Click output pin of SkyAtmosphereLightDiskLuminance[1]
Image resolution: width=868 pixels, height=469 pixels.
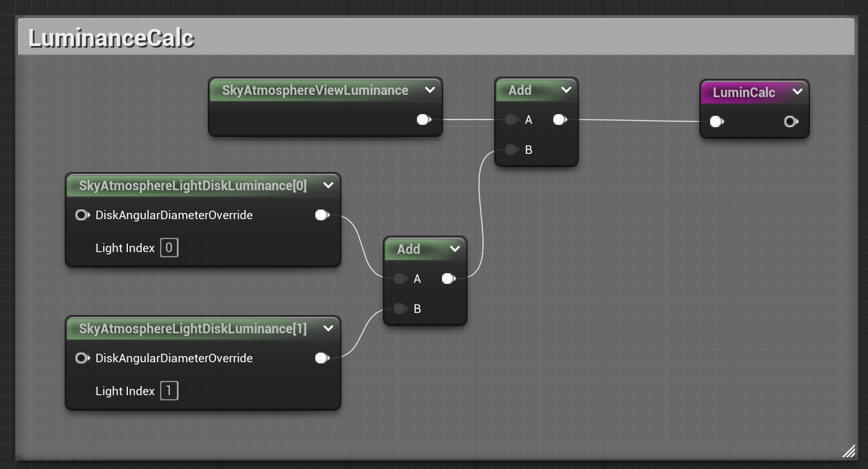point(322,358)
